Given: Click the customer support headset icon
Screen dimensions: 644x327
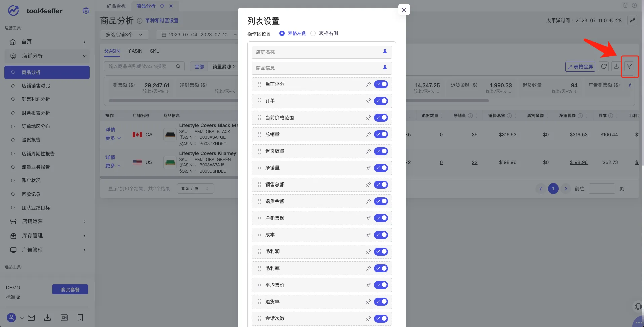Looking at the screenshot, I should (x=638, y=306).
